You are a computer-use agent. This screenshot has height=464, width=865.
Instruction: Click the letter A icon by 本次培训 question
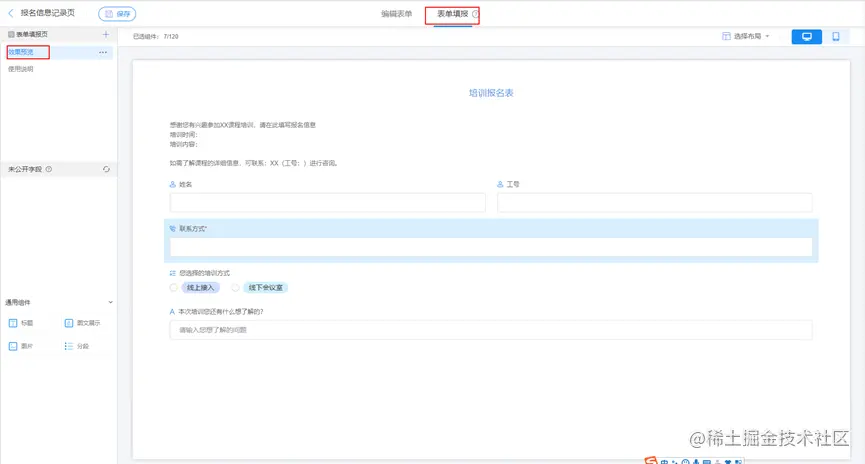tap(172, 312)
